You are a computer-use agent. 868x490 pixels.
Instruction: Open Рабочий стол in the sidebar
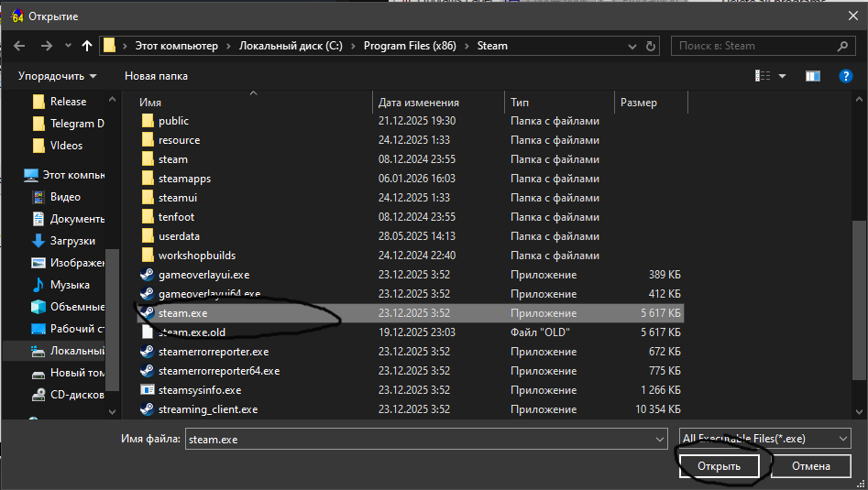click(x=68, y=329)
